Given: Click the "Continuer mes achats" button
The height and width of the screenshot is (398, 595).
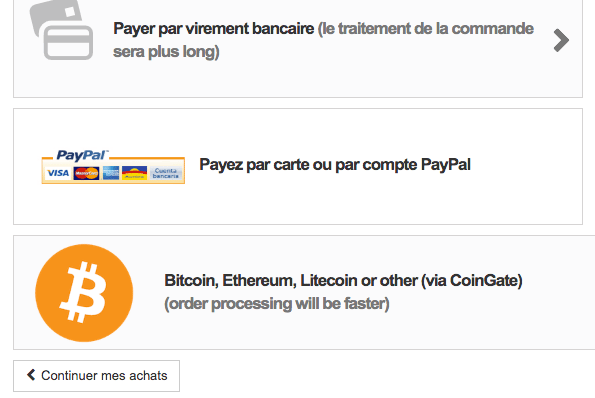Looking at the screenshot, I should pos(96,376).
